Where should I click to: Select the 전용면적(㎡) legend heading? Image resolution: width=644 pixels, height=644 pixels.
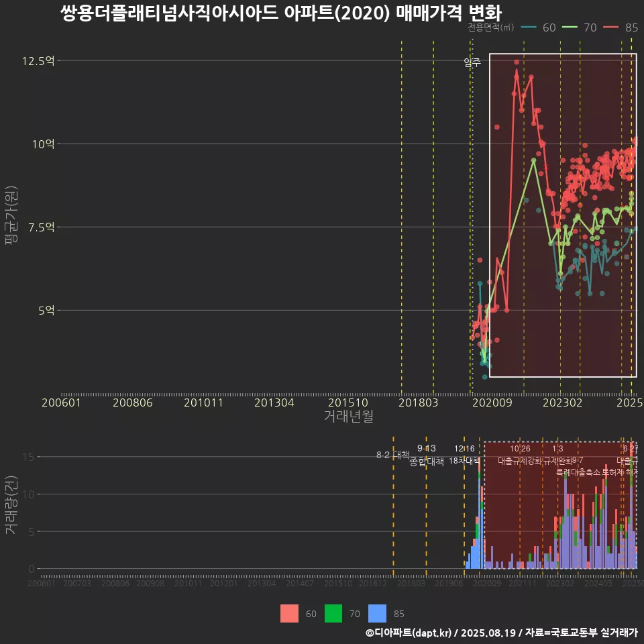tap(491, 28)
